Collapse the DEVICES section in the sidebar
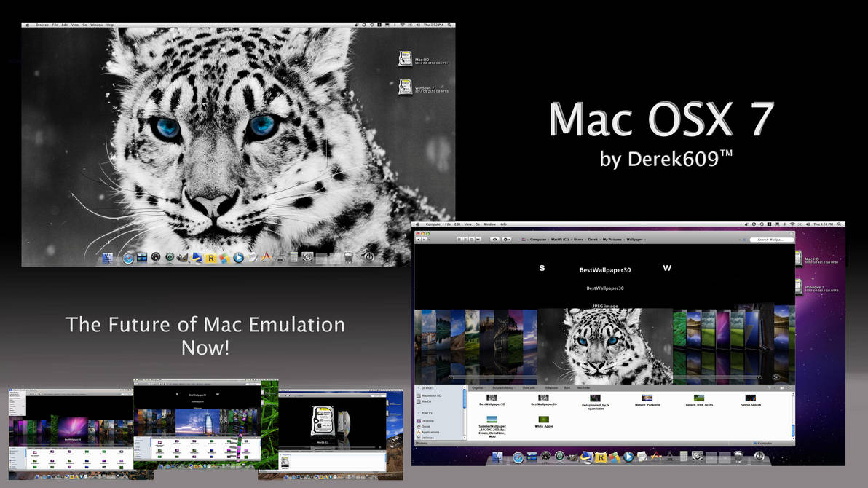 tap(419, 388)
